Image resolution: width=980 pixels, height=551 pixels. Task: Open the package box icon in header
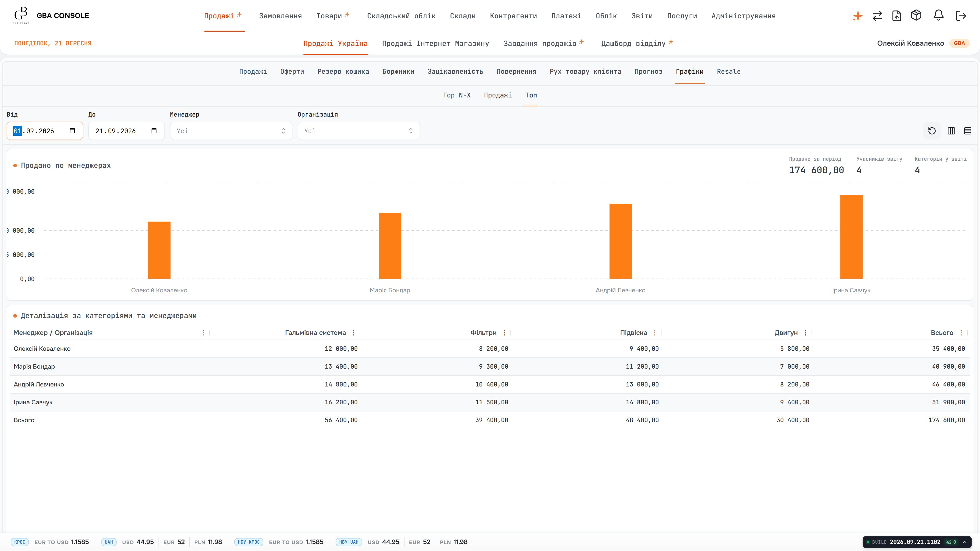916,16
